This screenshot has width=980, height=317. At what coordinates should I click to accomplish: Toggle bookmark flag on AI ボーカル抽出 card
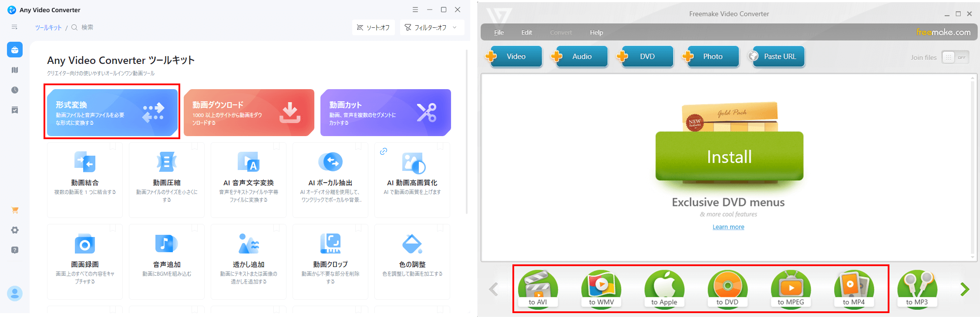pyautogui.click(x=358, y=146)
